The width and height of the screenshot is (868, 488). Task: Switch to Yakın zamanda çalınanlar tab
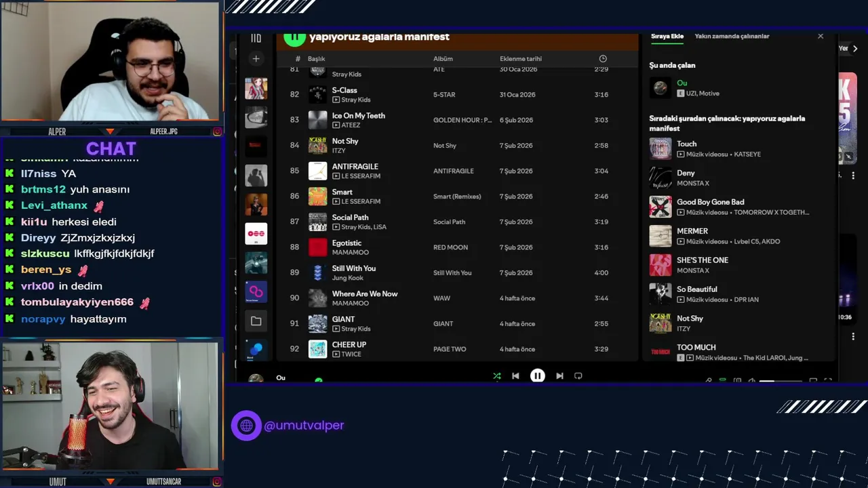pos(732,37)
